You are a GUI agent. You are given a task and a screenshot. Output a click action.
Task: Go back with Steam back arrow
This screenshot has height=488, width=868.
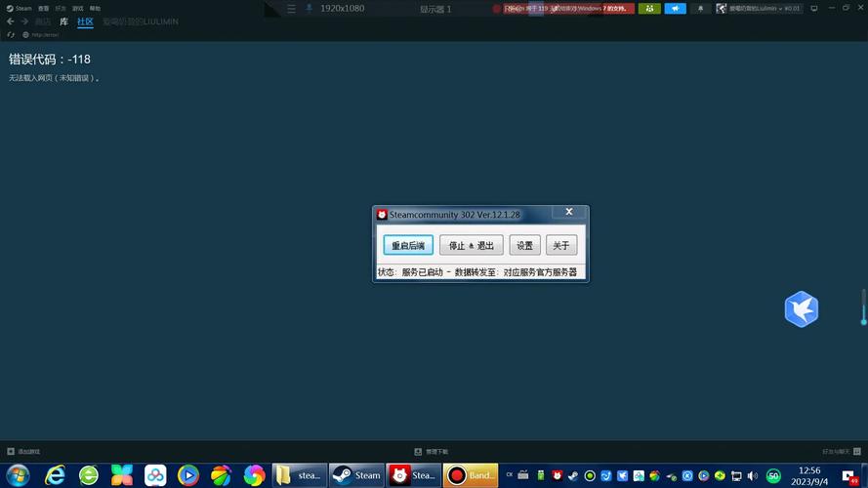point(11,21)
